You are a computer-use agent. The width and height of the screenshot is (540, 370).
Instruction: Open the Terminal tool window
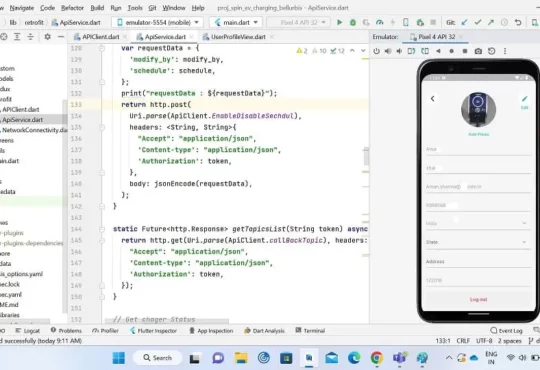(x=310, y=331)
